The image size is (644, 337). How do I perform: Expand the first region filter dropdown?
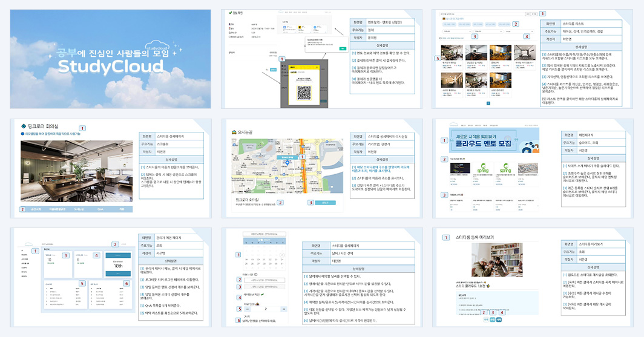[456, 31]
